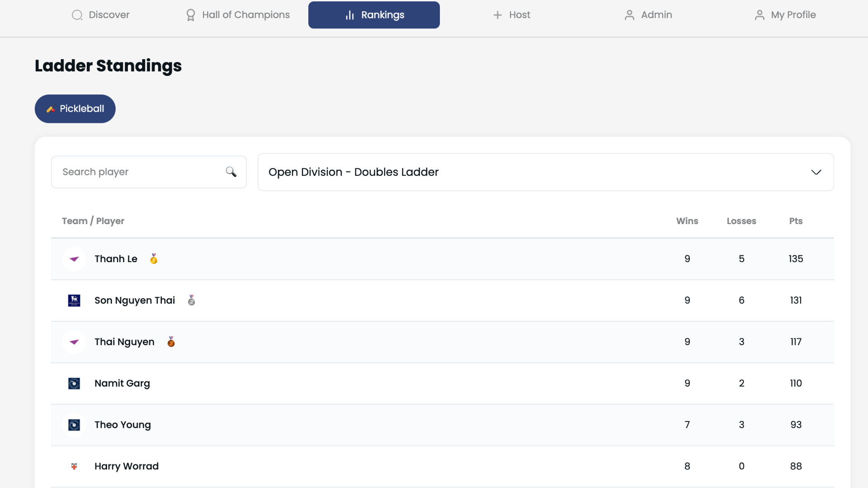This screenshot has width=868, height=488.
Task: Click Harry Worrad's crest icon
Action: pos(74,466)
